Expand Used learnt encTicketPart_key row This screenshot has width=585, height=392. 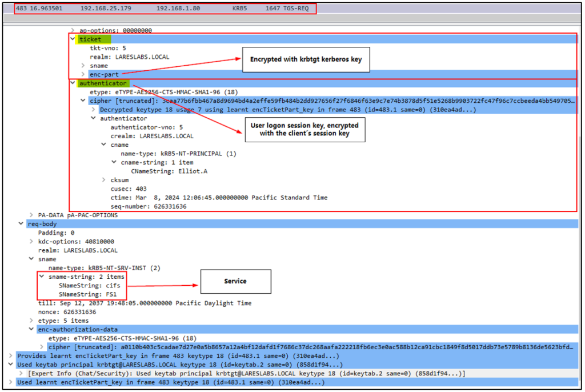[x=10, y=382]
